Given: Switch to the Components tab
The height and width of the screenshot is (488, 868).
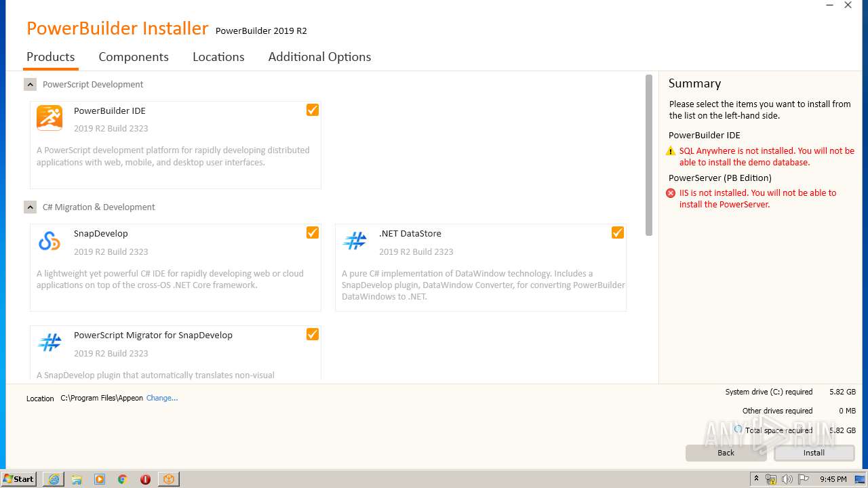Looking at the screenshot, I should (x=134, y=57).
